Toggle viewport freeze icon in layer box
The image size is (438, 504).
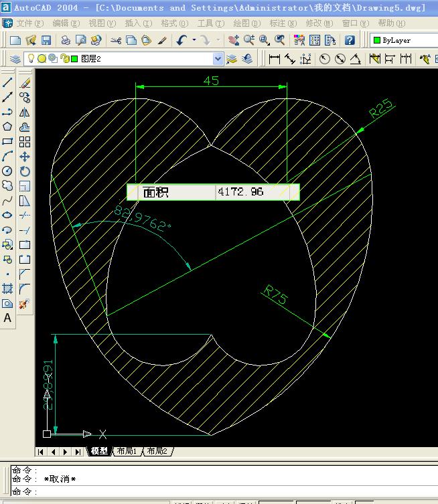click(52, 58)
